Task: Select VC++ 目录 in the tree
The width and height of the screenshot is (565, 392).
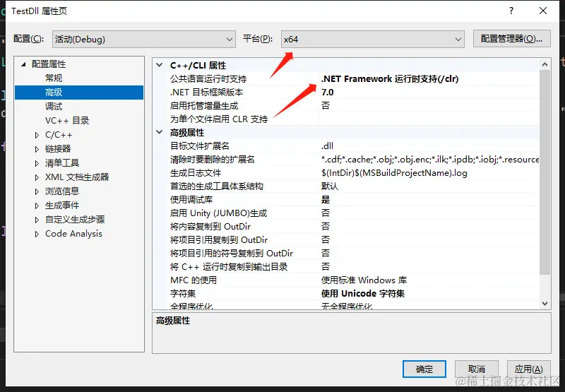Action: 67,120
